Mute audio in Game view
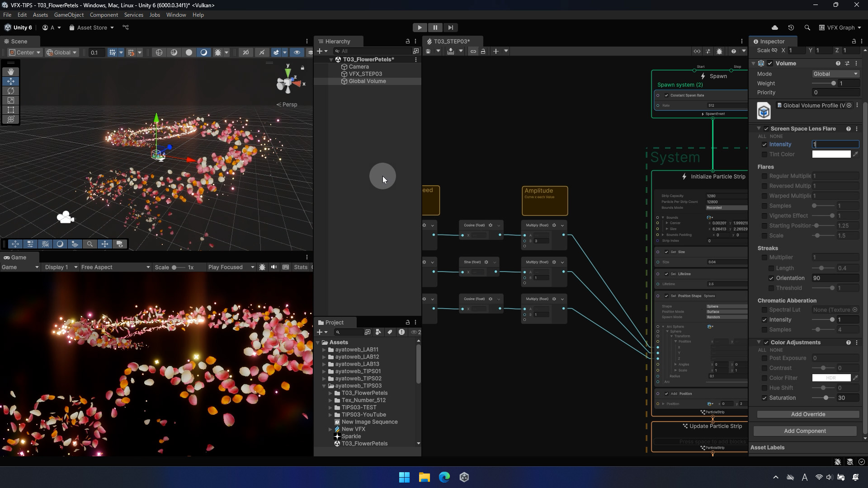The image size is (868, 488). coord(274,267)
